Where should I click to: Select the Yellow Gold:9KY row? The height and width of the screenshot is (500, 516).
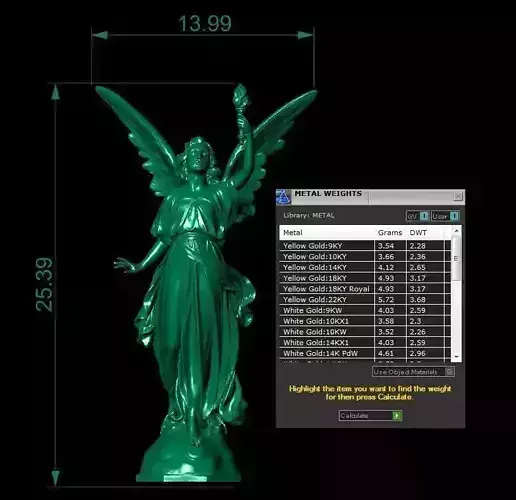pos(365,246)
